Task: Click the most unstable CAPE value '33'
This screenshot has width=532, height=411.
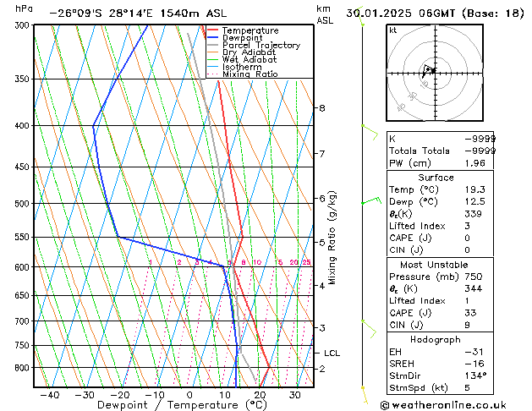Action: 470,313
